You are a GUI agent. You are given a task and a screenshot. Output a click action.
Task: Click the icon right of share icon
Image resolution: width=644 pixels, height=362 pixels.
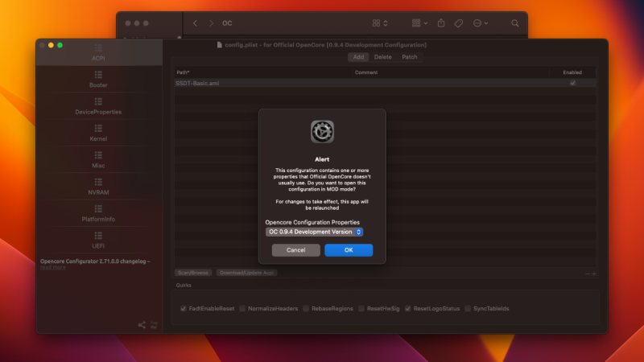tap(154, 325)
